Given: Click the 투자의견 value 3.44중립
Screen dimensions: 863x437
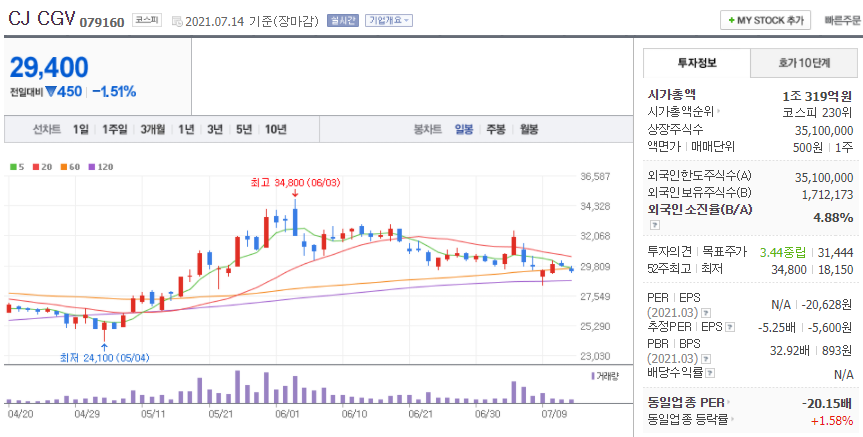Looking at the screenshot, I should (783, 253).
